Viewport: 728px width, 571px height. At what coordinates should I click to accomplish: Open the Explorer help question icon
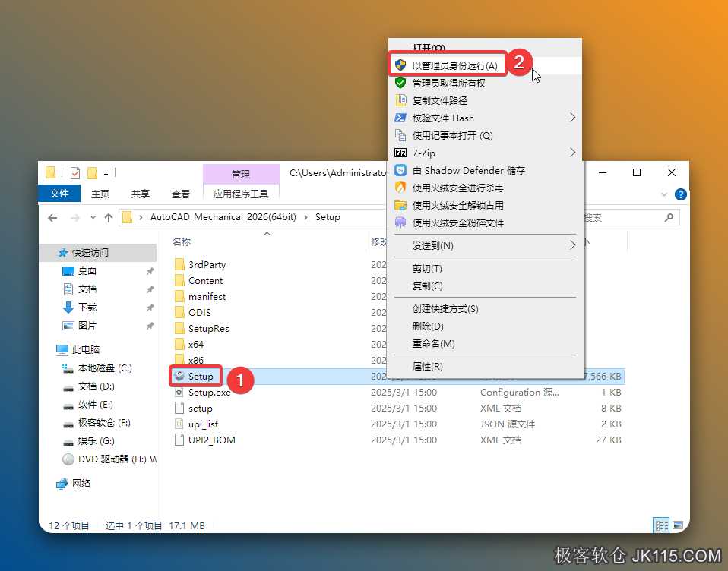[681, 194]
